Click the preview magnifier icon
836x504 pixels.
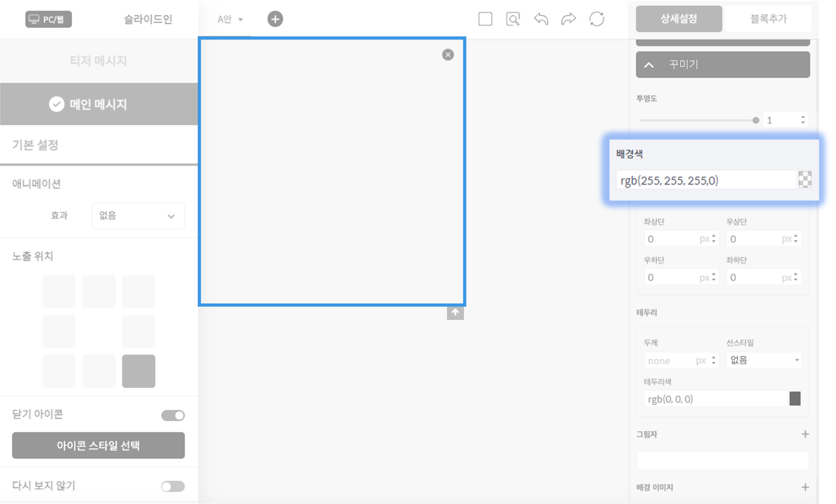513,19
